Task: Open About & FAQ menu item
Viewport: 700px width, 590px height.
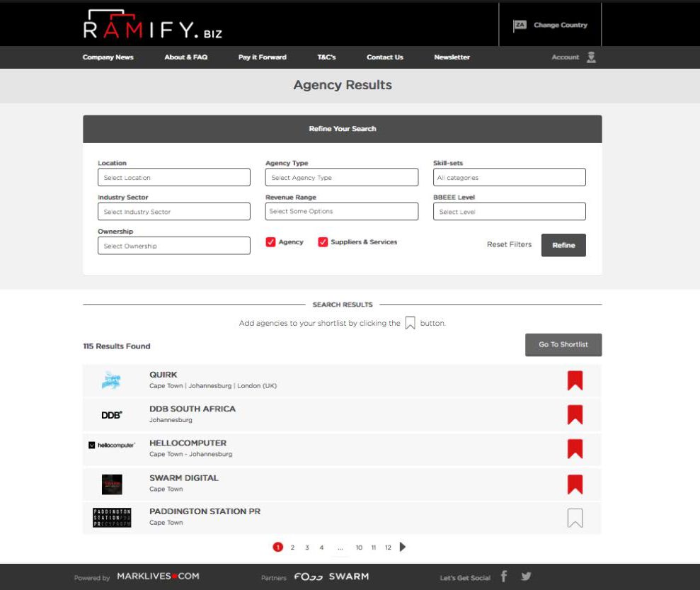Action: 185,57
